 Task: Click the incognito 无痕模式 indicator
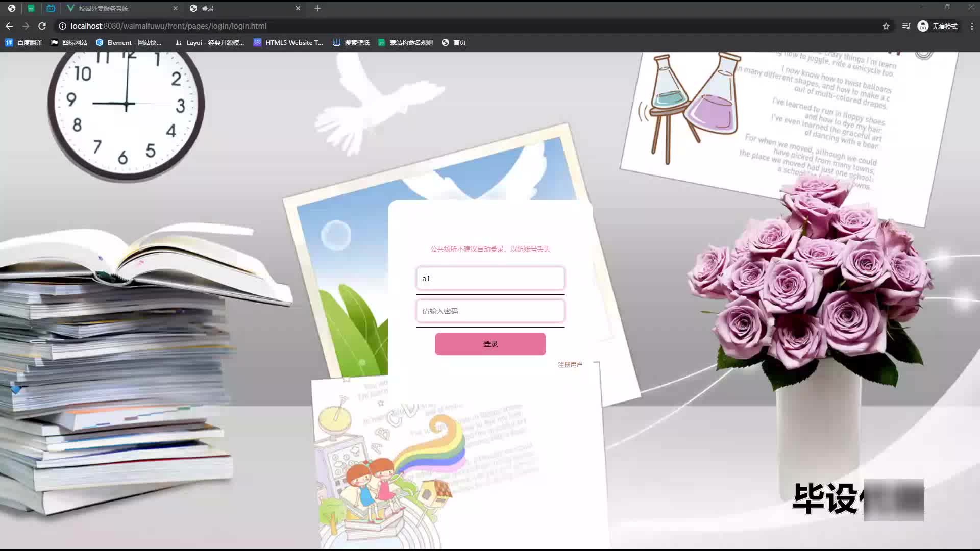tap(938, 26)
